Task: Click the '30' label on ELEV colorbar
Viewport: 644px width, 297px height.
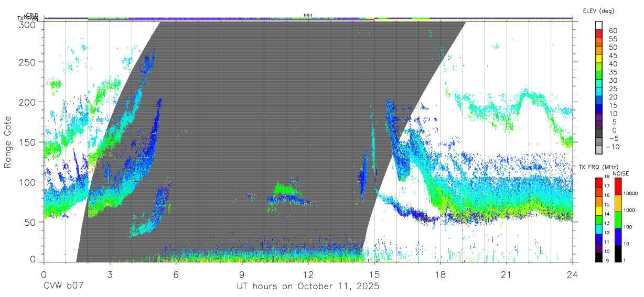Action: [613, 80]
